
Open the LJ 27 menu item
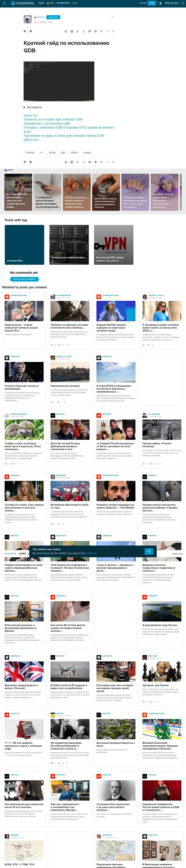click(x=75, y=3)
